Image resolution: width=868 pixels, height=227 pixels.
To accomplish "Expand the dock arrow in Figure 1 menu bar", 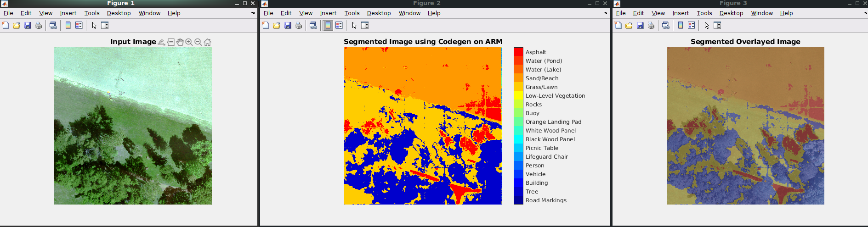I will click(x=253, y=13).
